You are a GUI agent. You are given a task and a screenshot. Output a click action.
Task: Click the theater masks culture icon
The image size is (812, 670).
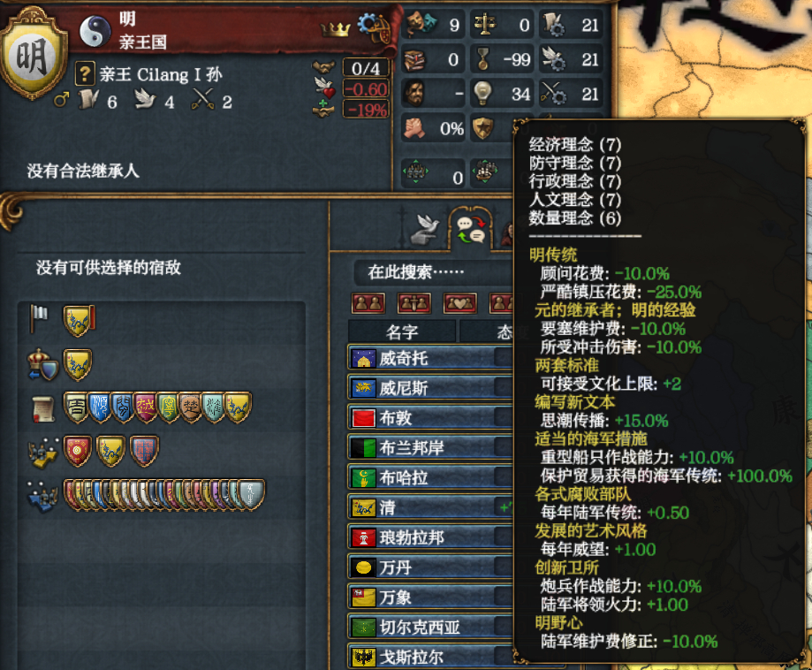click(421, 24)
